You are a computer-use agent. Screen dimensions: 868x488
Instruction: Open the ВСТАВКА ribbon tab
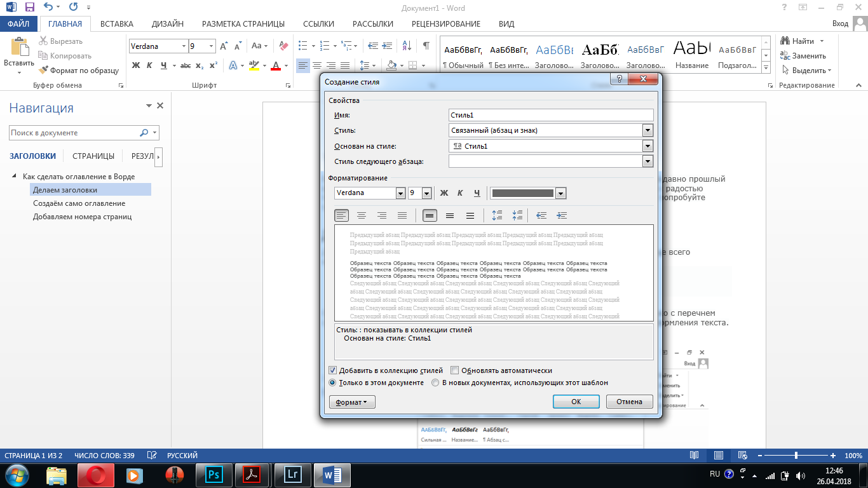pyautogui.click(x=116, y=24)
